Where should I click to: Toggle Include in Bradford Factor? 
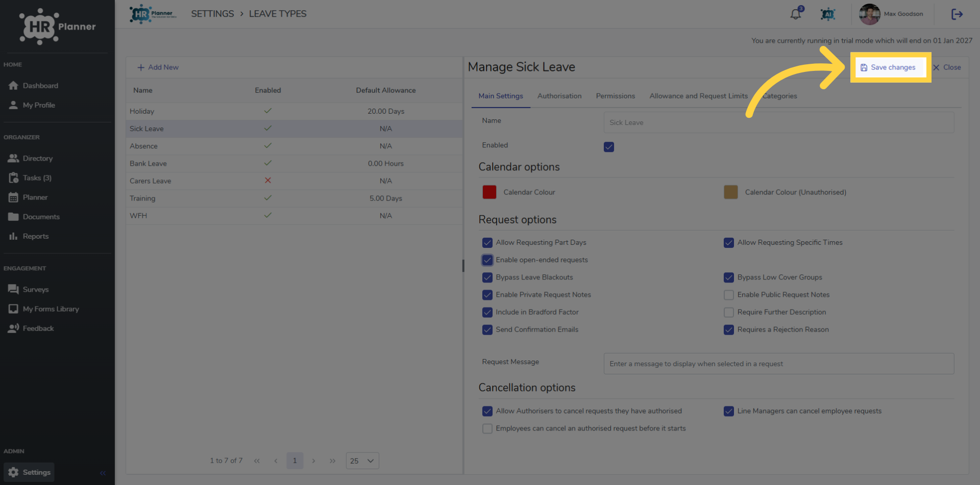click(x=487, y=312)
